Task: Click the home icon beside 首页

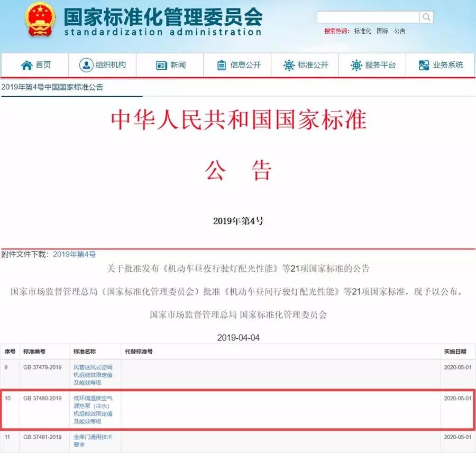Action: coord(26,65)
